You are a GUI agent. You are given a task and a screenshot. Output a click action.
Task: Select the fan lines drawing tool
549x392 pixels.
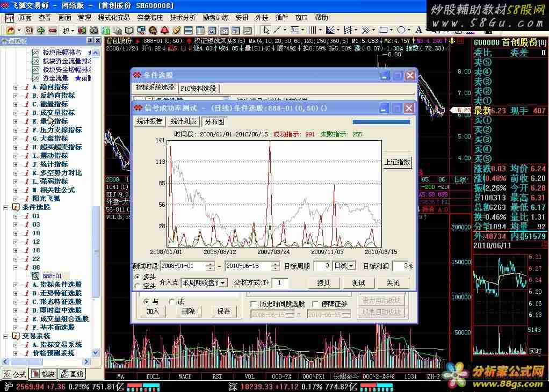pos(330,30)
